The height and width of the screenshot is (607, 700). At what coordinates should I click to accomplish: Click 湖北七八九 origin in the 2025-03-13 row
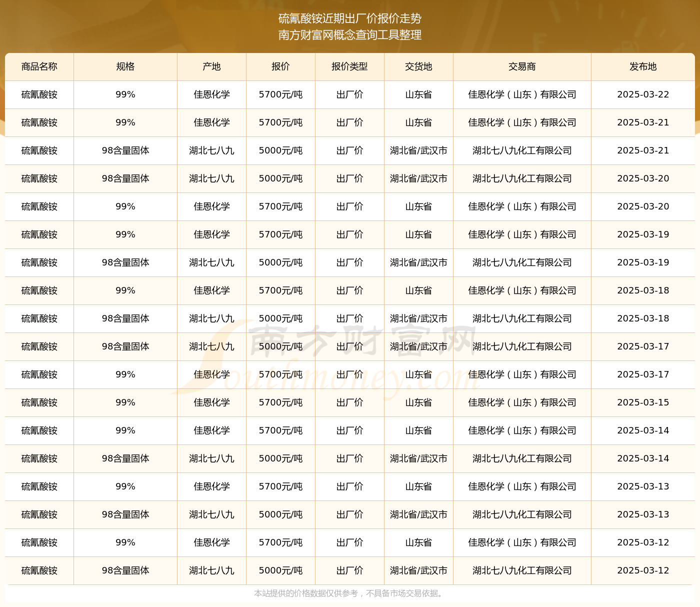coord(211,514)
